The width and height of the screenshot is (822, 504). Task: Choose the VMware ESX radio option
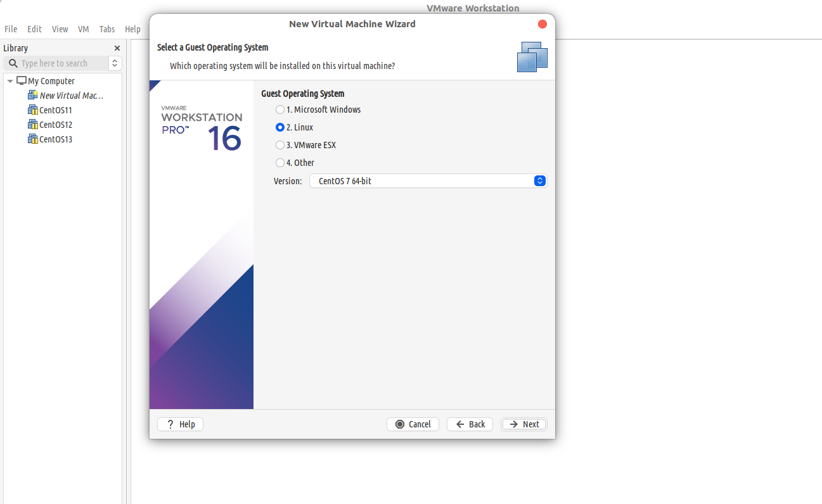point(280,145)
